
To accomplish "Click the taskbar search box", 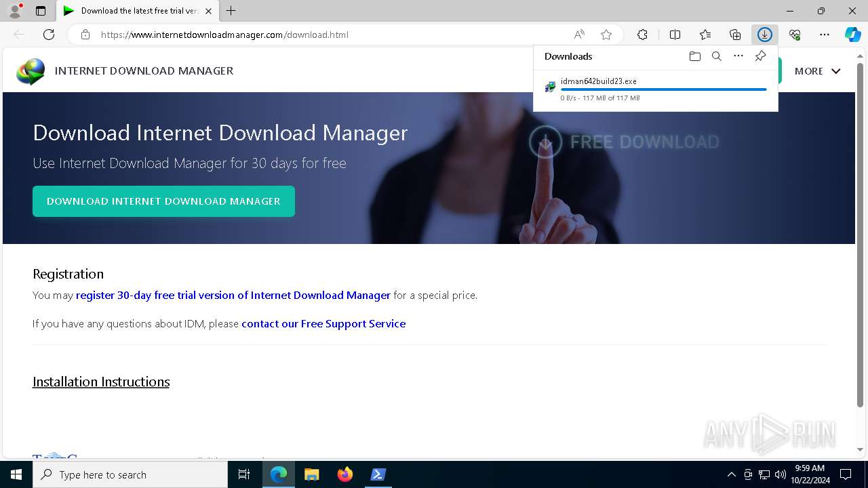I will (130, 474).
